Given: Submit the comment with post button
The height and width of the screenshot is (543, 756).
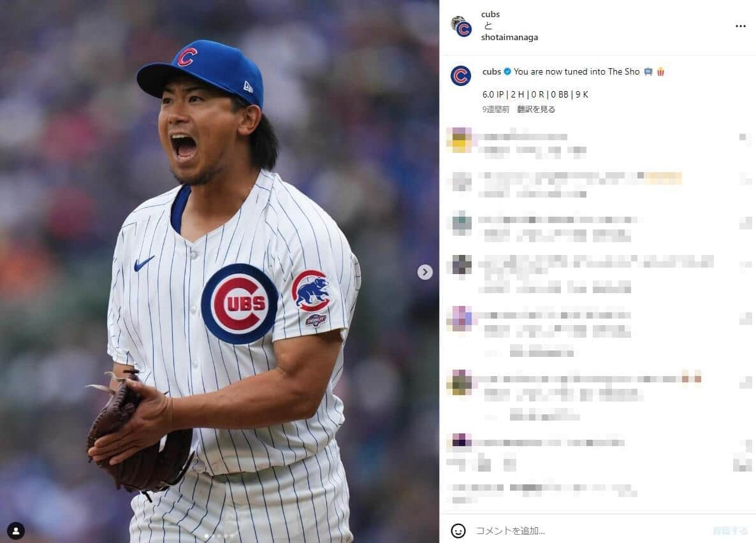Looking at the screenshot, I should (731, 530).
